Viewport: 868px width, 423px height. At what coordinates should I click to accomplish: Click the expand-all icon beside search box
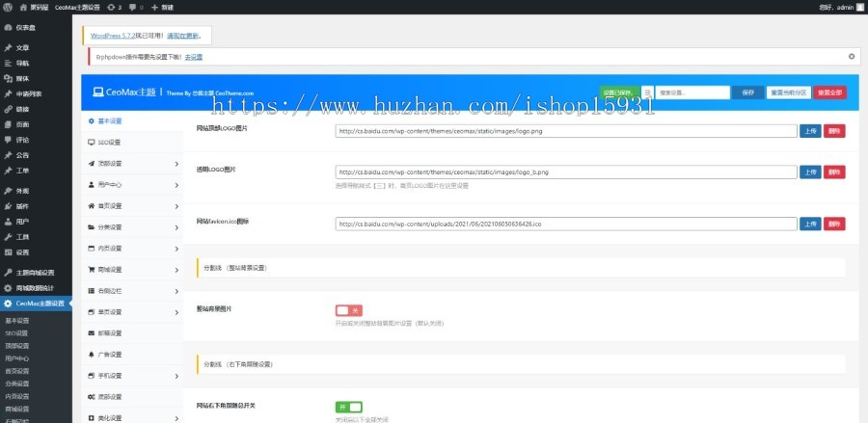[647, 93]
